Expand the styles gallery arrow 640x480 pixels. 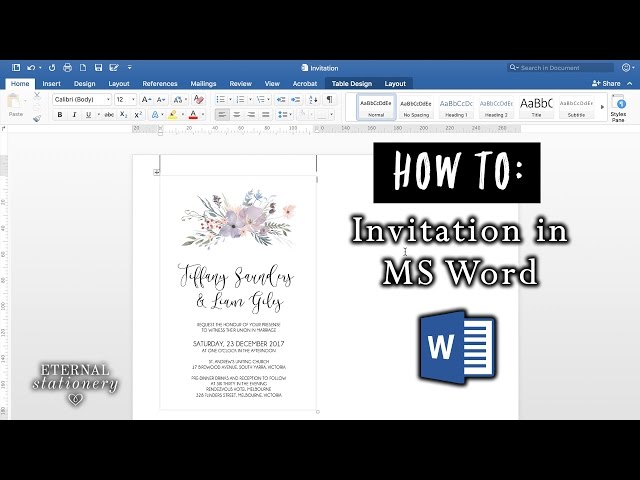(x=602, y=107)
